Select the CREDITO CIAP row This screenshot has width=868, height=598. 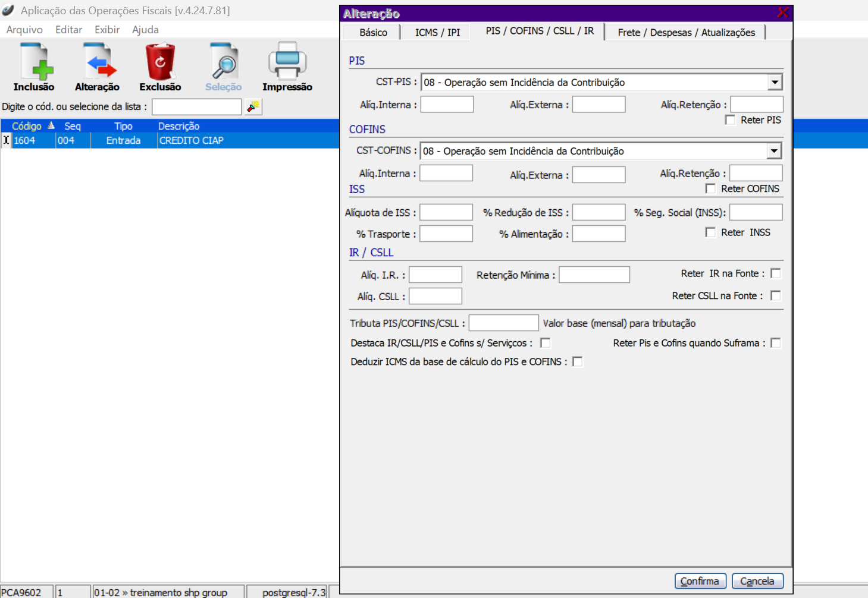pyautogui.click(x=191, y=141)
